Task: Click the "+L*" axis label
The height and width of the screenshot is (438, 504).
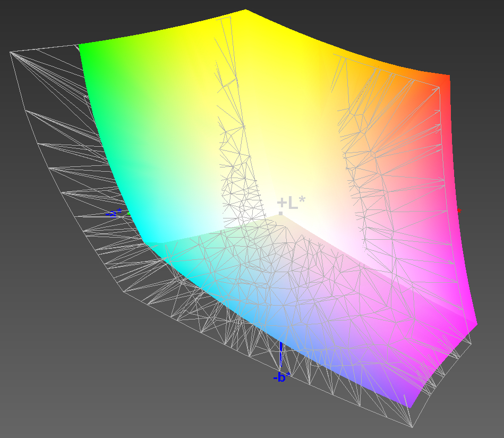Action: point(291,203)
